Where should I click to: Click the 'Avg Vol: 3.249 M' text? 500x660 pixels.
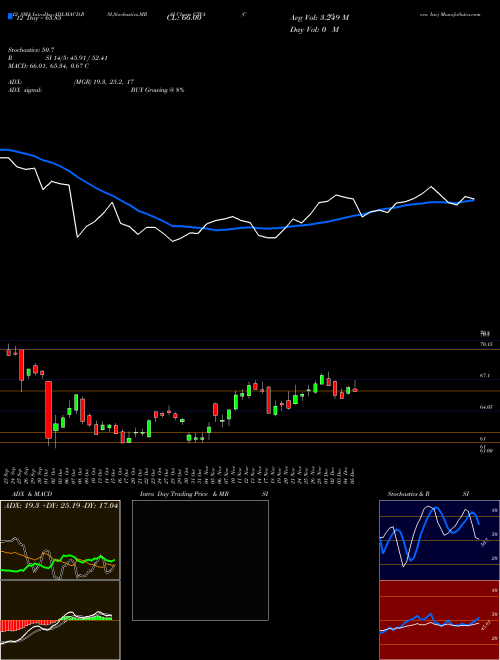[x=319, y=18]
